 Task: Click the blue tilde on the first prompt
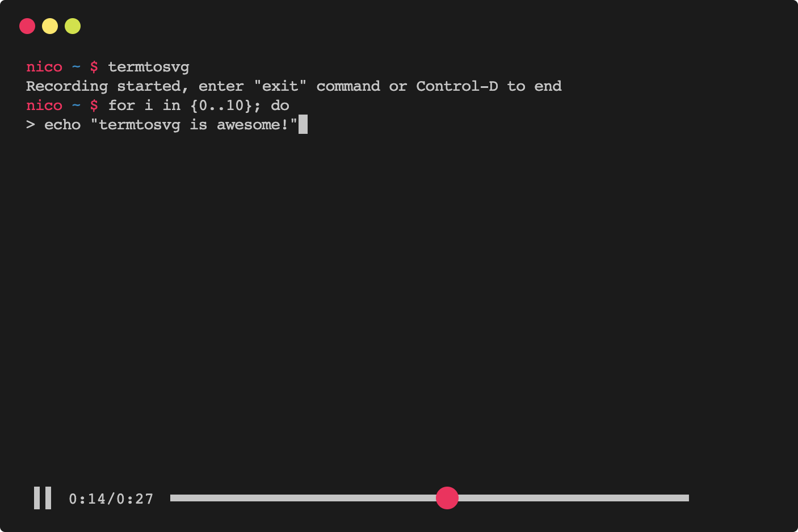point(76,67)
